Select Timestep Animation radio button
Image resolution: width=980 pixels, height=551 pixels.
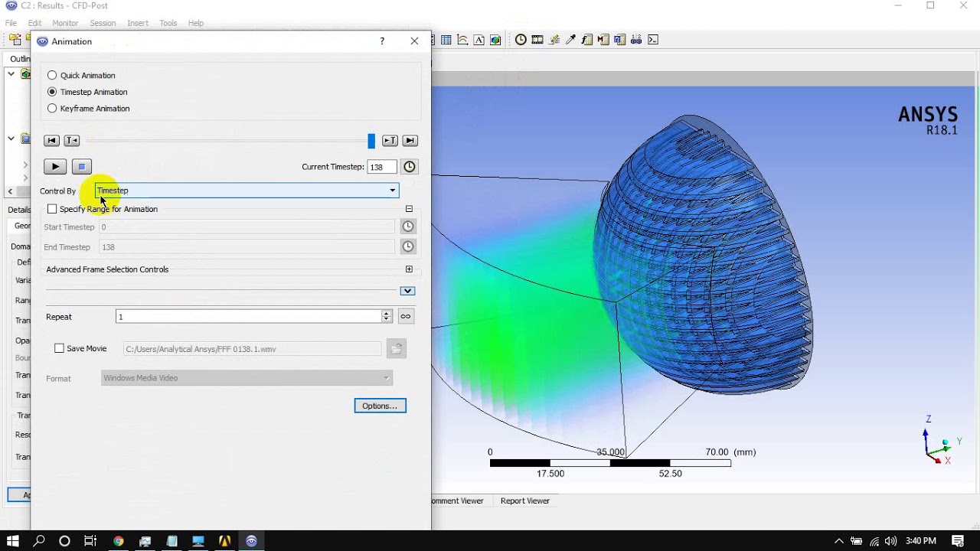[52, 92]
